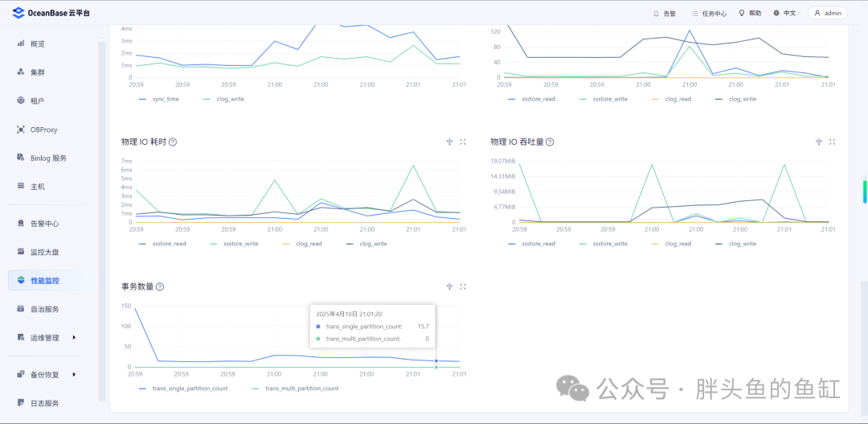Click the 概览 bar-chart icon

click(21, 43)
